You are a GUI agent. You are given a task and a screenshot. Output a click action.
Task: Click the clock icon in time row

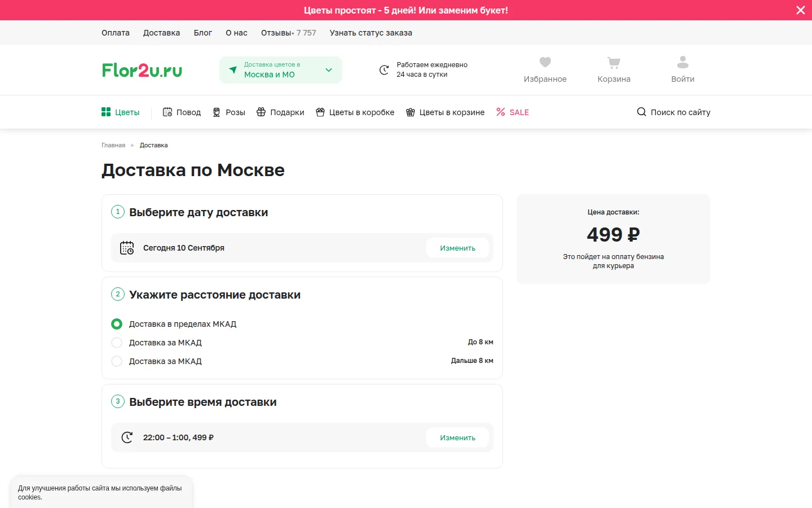click(x=127, y=437)
